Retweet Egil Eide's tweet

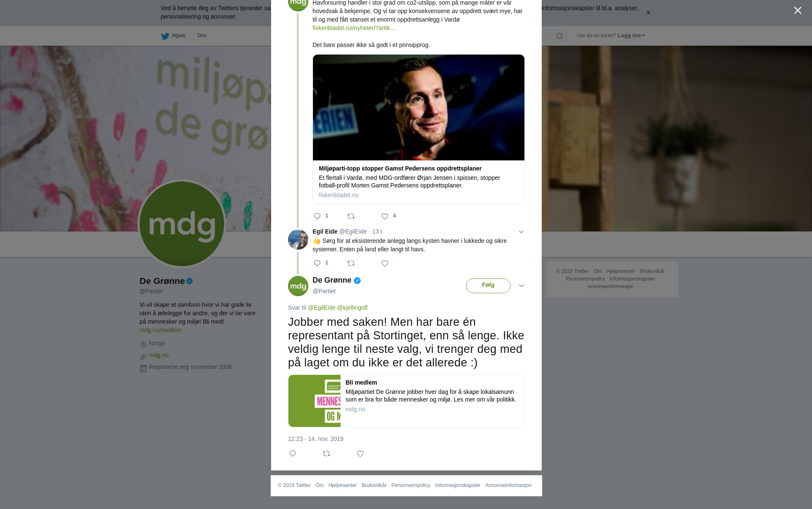point(351,263)
